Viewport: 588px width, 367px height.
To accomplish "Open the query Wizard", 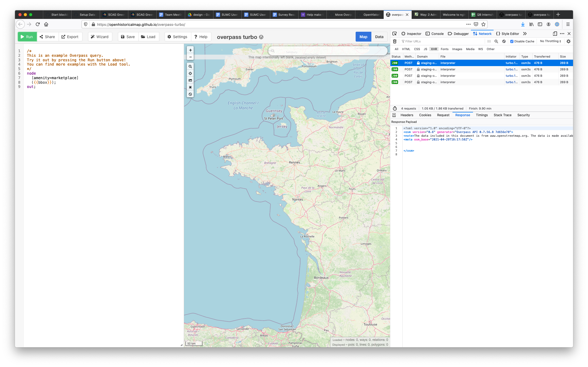I will [100, 37].
